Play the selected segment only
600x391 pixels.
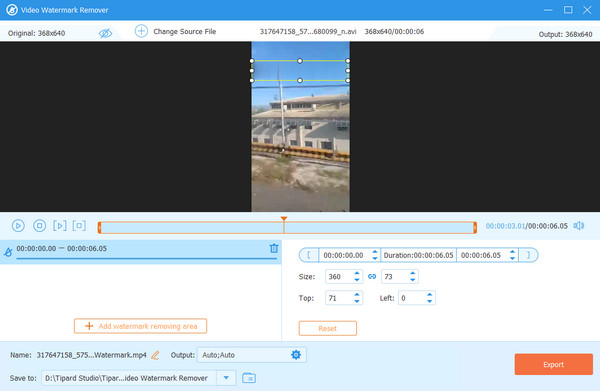60,226
